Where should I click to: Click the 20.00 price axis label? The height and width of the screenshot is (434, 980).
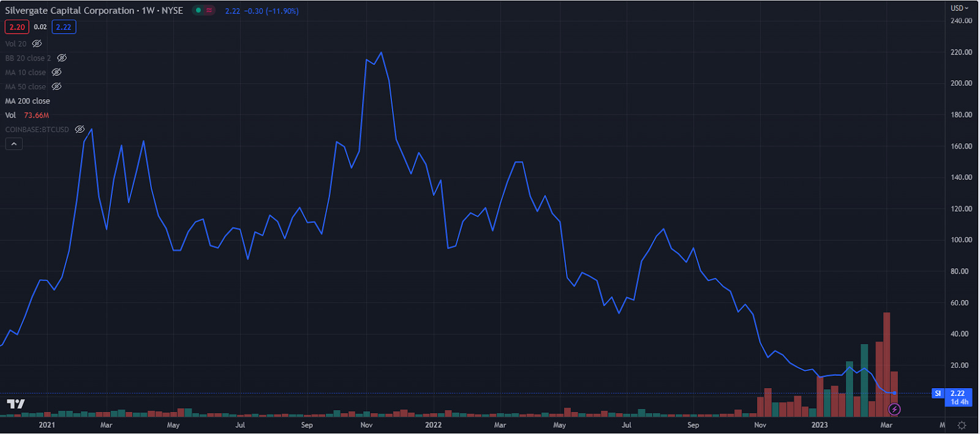pyautogui.click(x=959, y=365)
